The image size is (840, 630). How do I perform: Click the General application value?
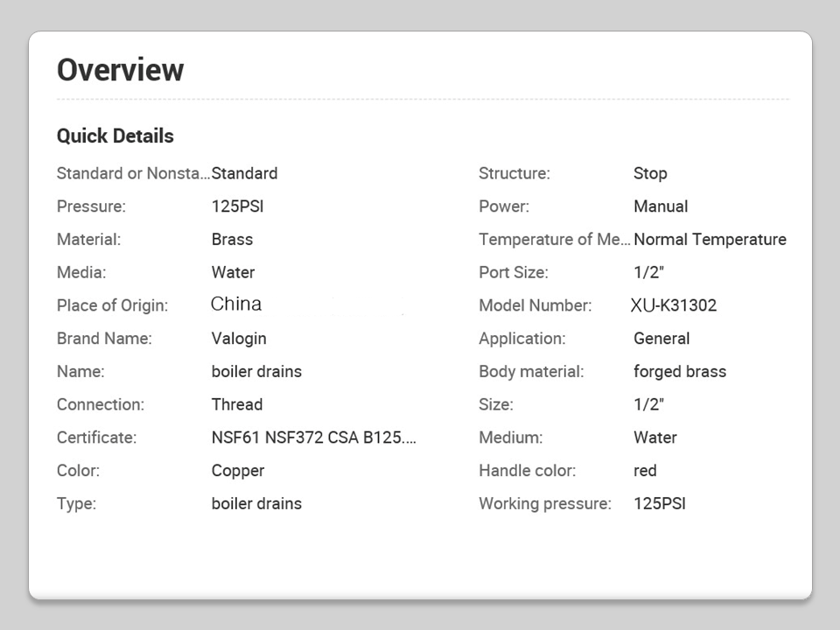(661, 339)
